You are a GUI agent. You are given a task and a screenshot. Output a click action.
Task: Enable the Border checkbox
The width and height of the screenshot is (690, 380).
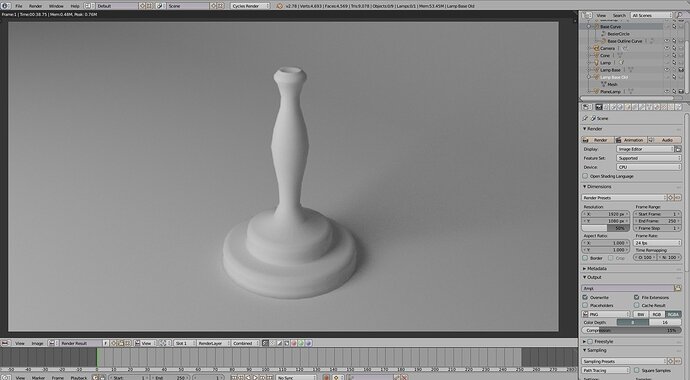point(585,258)
